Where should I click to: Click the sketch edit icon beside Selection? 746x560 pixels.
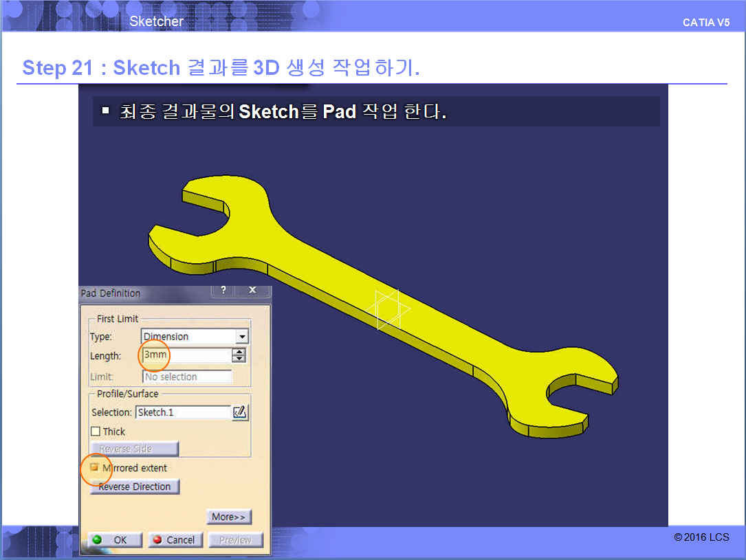pyautogui.click(x=239, y=412)
